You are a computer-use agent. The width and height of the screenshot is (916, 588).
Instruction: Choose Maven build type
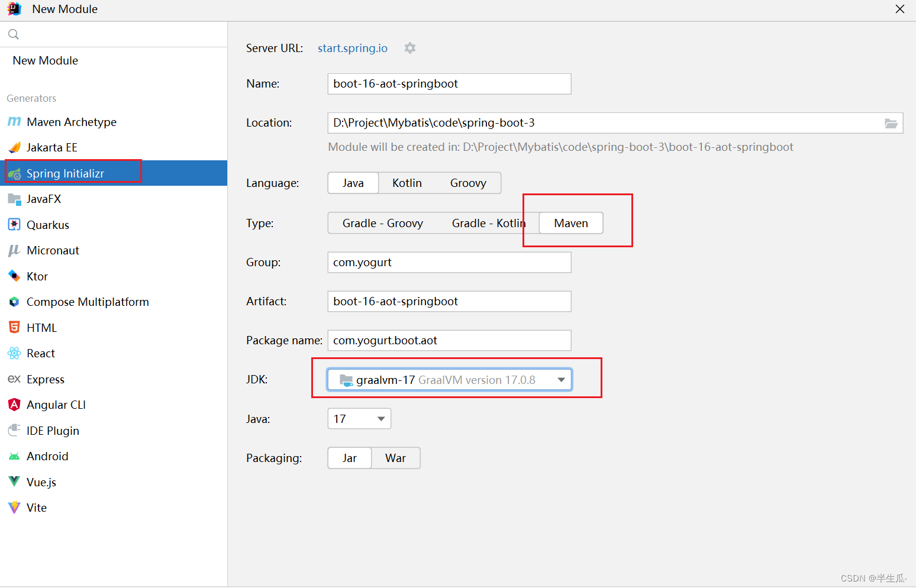(571, 223)
